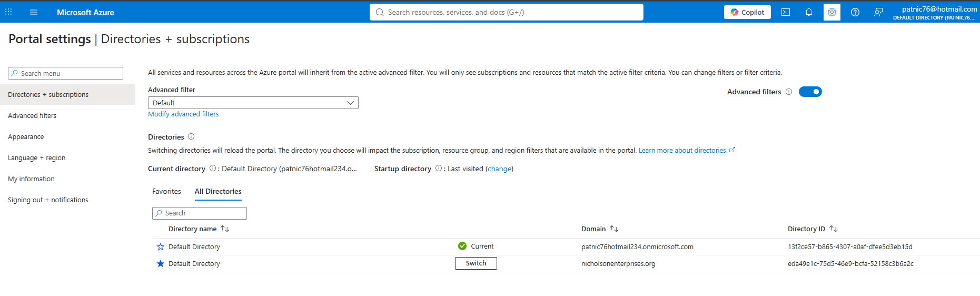Click the Search menu field in sidebar

click(x=65, y=73)
